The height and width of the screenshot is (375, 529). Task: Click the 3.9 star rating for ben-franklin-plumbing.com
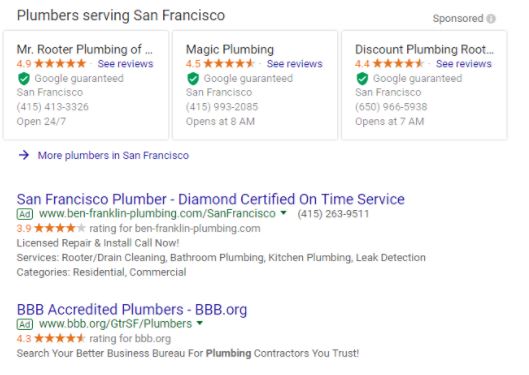click(51, 228)
